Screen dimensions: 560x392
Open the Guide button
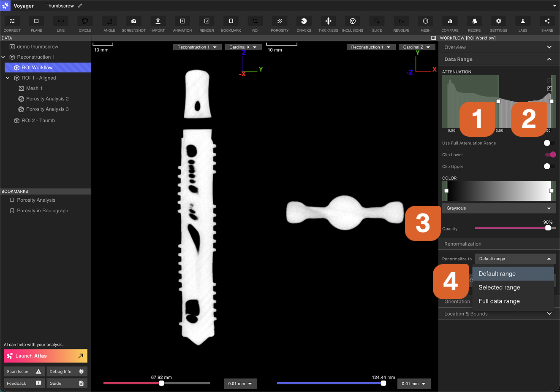[x=67, y=384]
